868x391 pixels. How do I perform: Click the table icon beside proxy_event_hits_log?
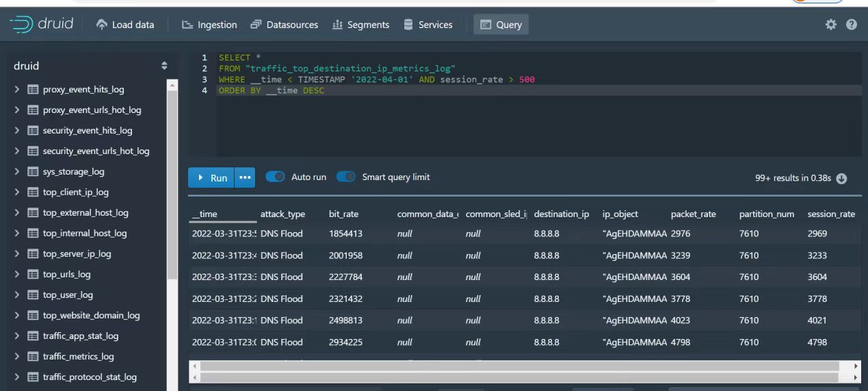[x=33, y=90]
